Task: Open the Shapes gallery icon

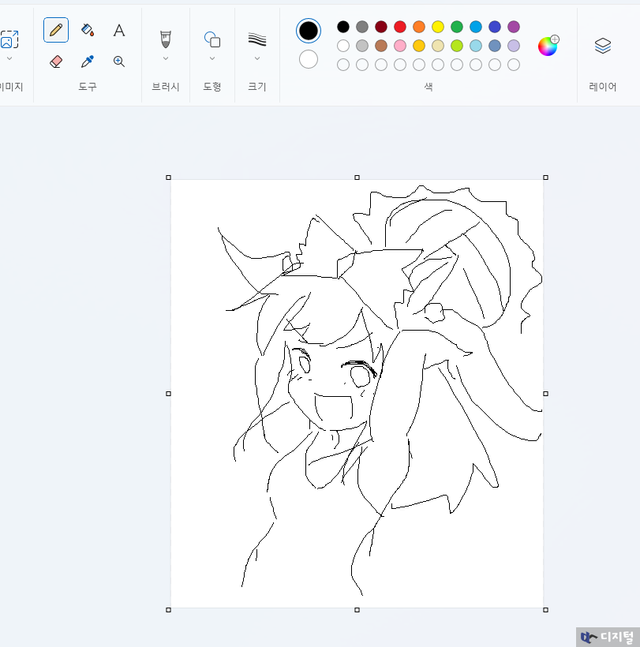Action: 212,38
